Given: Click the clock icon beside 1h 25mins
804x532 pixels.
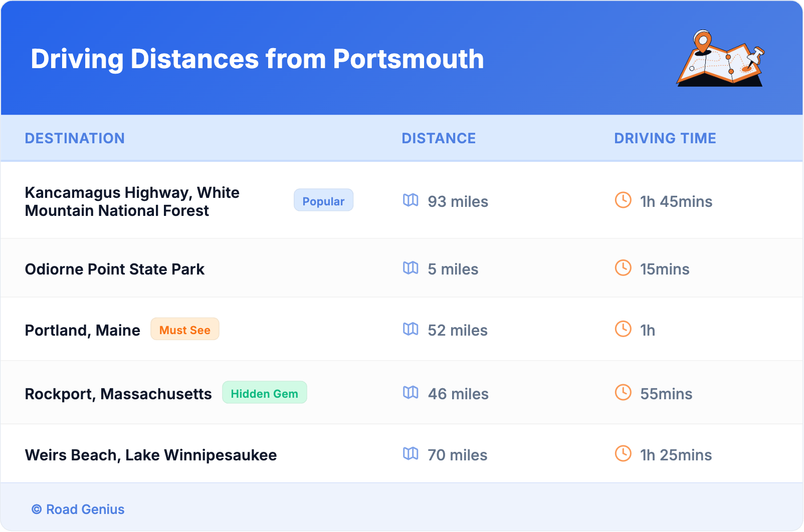Looking at the screenshot, I should (x=623, y=454).
